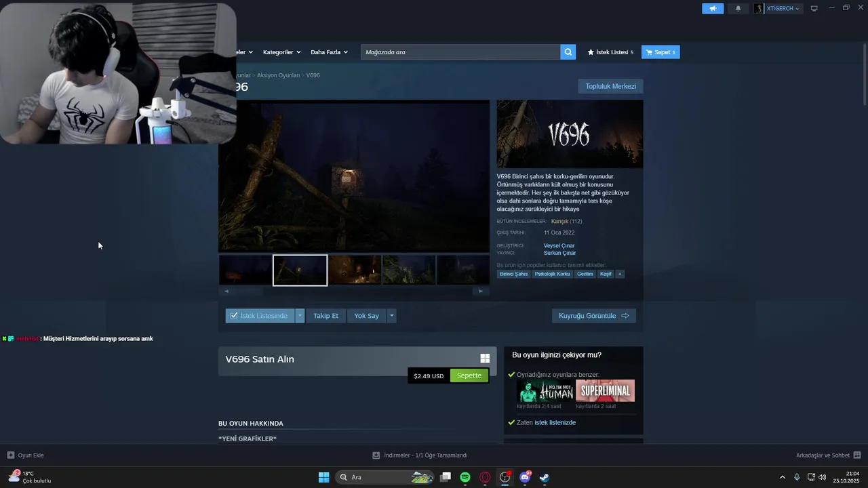The height and width of the screenshot is (488, 868).
Task: Open the No, I'm Not a Human game capsule
Action: click(x=545, y=391)
